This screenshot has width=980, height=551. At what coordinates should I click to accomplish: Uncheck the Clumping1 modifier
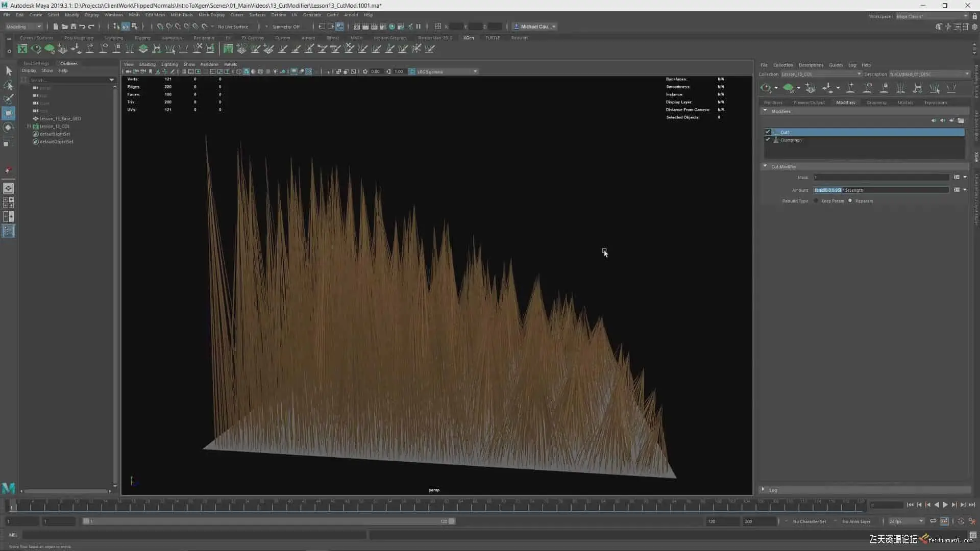pyautogui.click(x=768, y=140)
